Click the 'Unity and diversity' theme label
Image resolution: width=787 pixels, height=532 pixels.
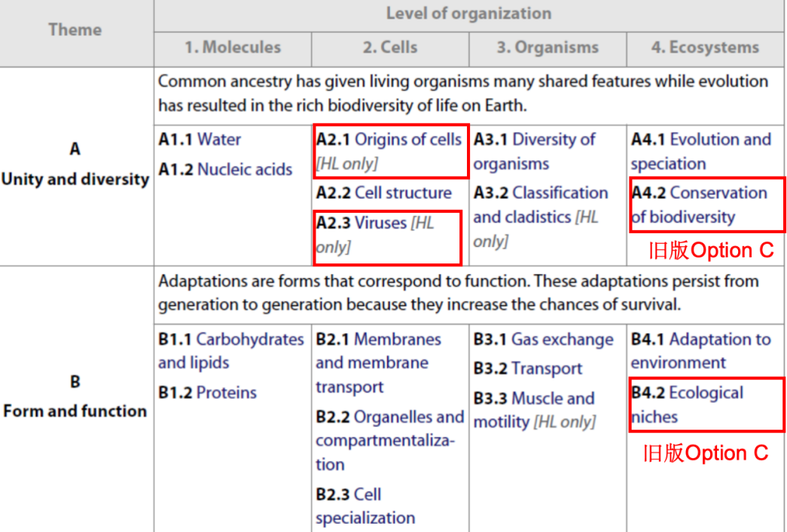pos(75,180)
